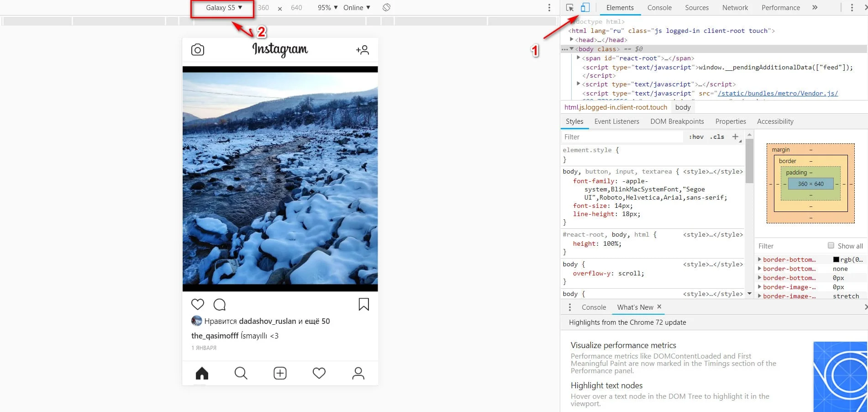This screenshot has width=868, height=412.
Task: Click the Chrome 72 update illustration
Action: click(x=840, y=376)
